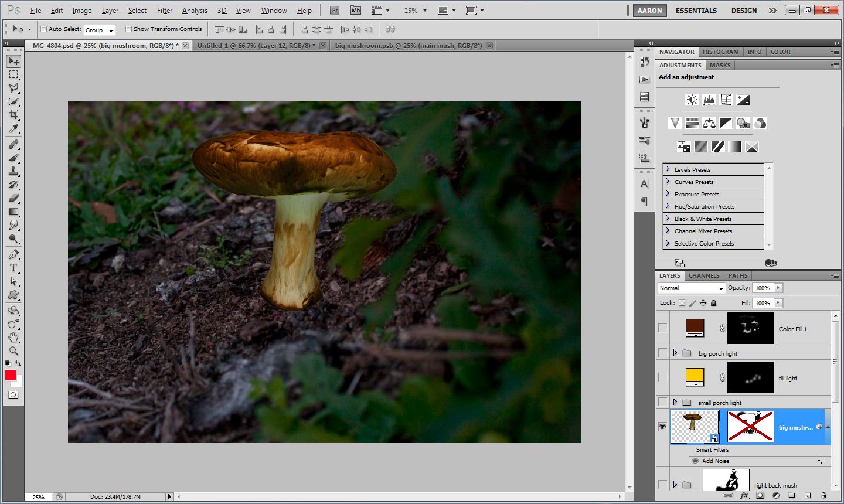Expand the big porch light group
Image resolution: width=844 pixels, height=504 pixels.
coord(675,353)
